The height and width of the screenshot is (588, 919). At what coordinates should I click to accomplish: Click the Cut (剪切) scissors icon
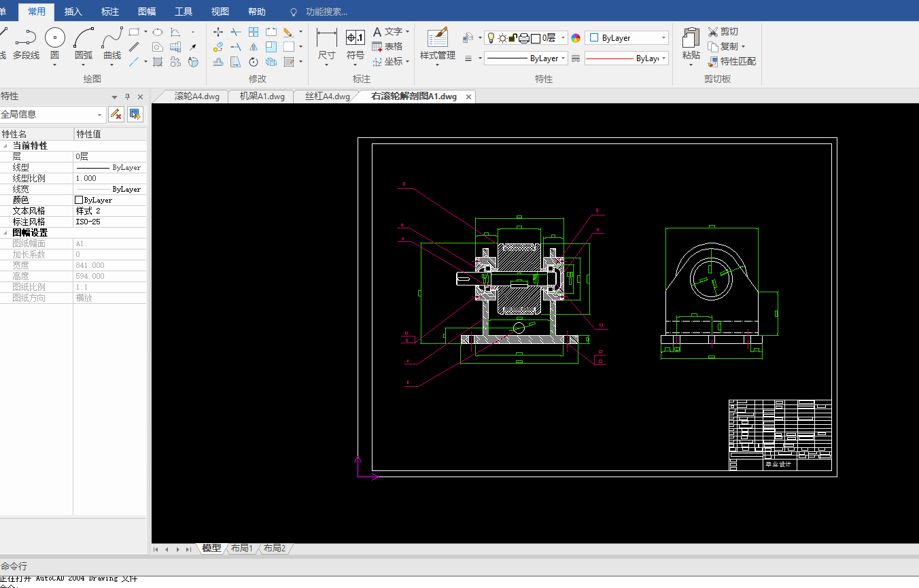click(x=713, y=32)
